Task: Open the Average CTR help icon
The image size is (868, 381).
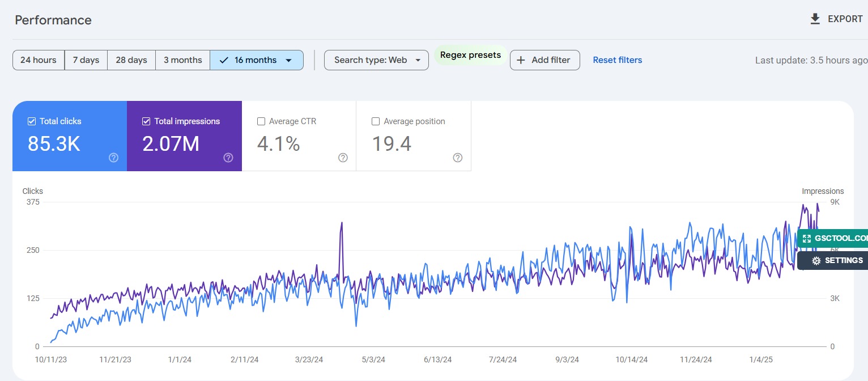Action: click(343, 158)
